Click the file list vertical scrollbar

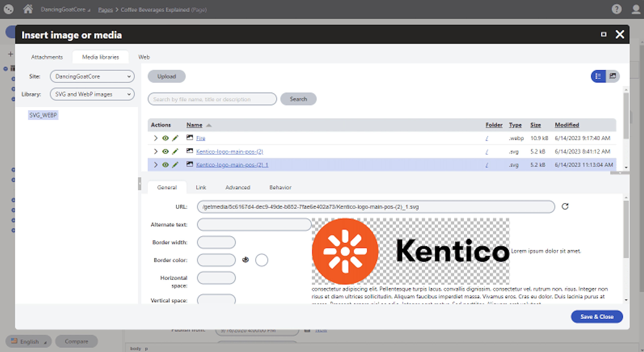click(x=626, y=116)
